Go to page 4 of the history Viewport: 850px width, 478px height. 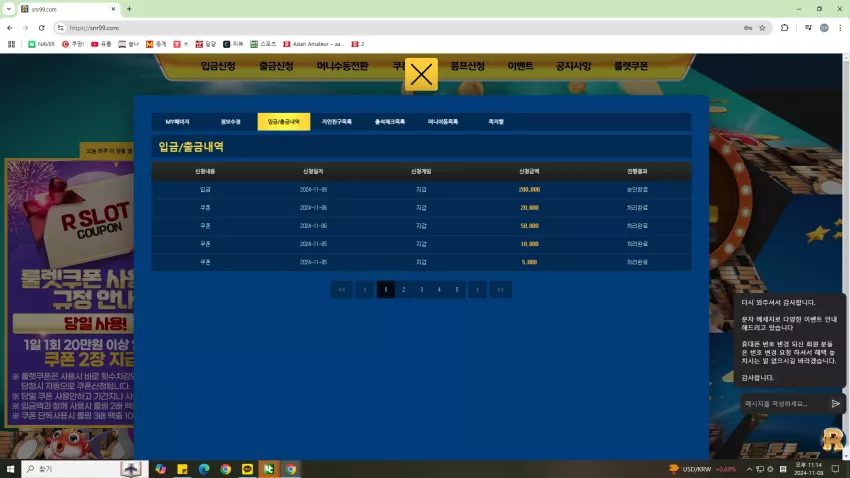[x=439, y=289]
